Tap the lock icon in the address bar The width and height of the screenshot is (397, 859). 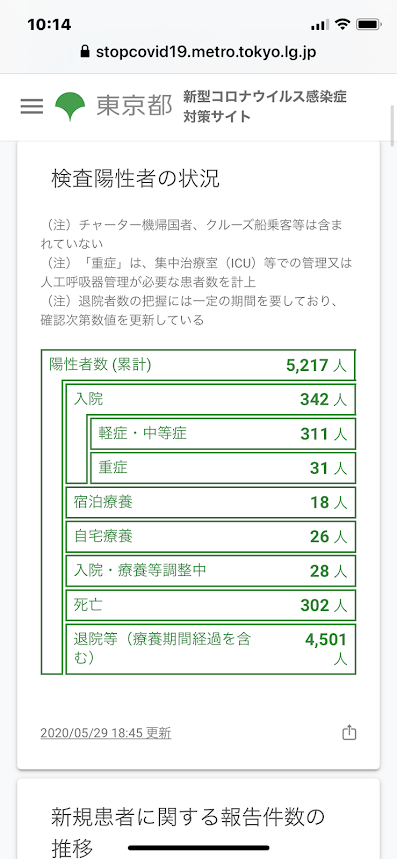pos(84,52)
